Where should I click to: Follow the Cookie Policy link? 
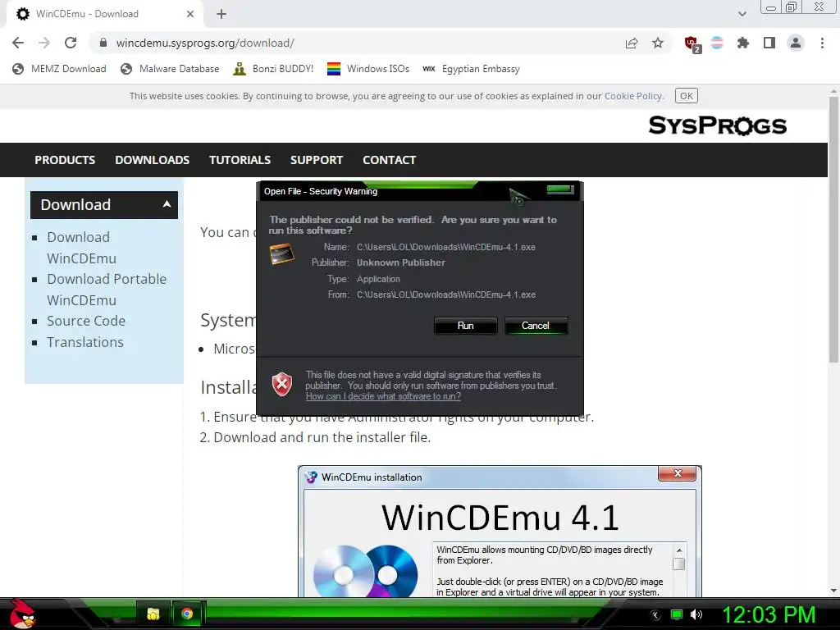633,96
